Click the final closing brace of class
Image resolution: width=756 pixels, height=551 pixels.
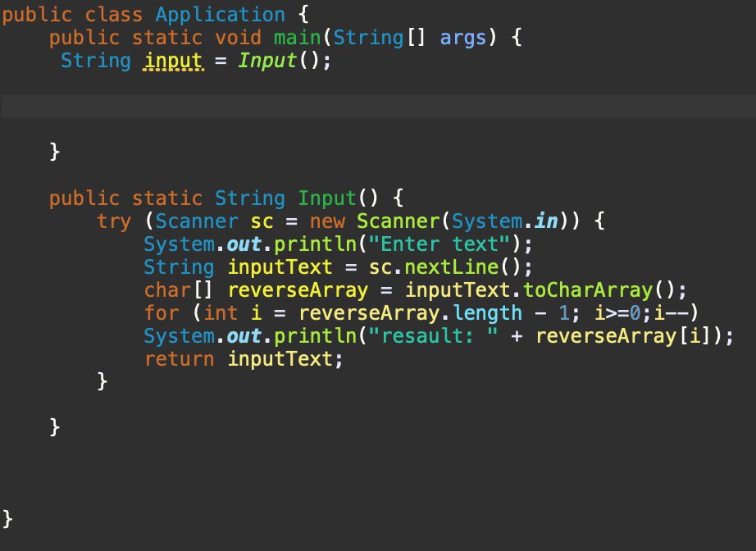(x=7, y=519)
